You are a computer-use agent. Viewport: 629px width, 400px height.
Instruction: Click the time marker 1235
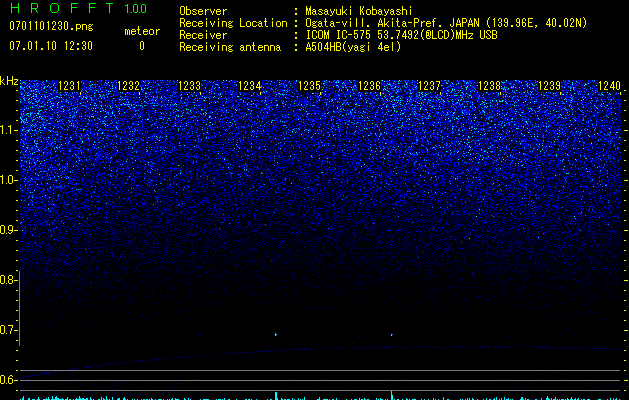309,86
